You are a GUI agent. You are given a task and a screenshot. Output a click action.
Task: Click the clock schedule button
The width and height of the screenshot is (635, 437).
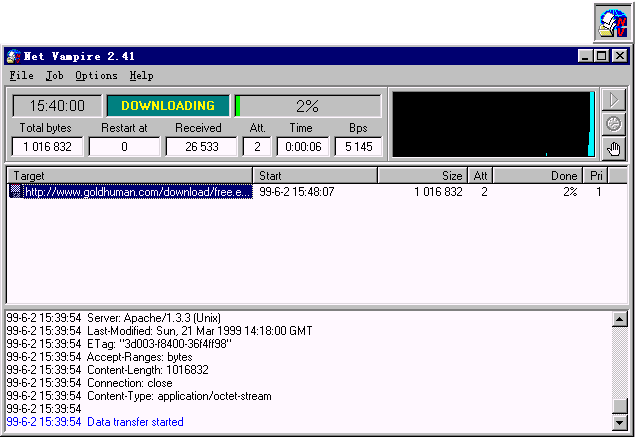tap(614, 124)
